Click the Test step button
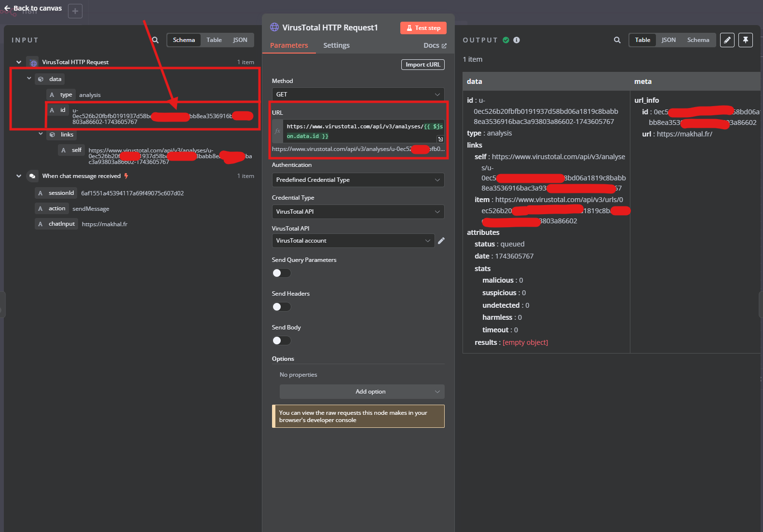This screenshot has height=532, width=763. pos(423,28)
